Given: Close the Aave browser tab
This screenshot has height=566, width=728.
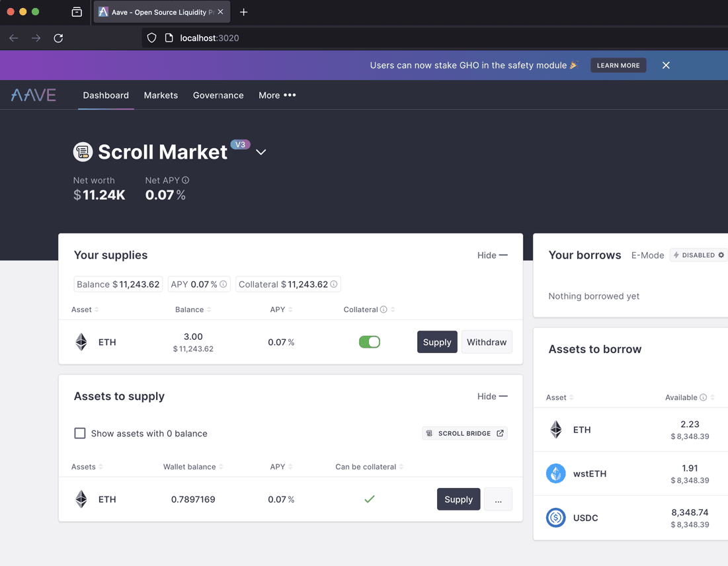Looking at the screenshot, I should tap(221, 12).
